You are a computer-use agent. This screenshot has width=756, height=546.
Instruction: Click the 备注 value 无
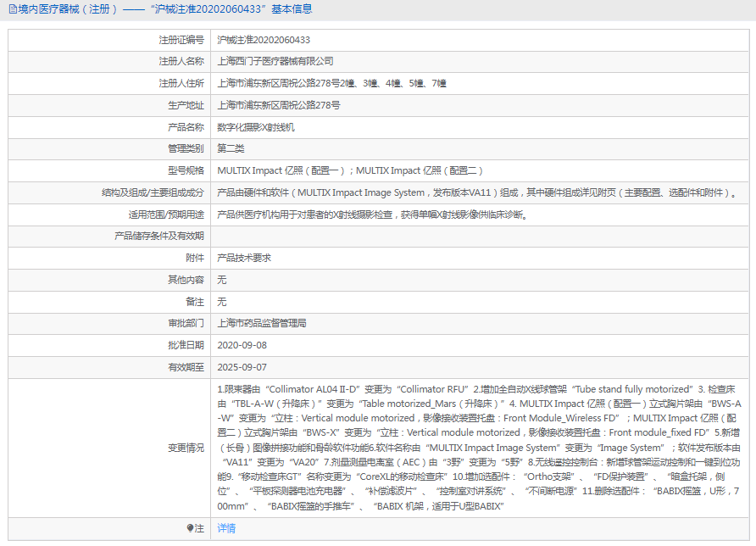(x=220, y=302)
